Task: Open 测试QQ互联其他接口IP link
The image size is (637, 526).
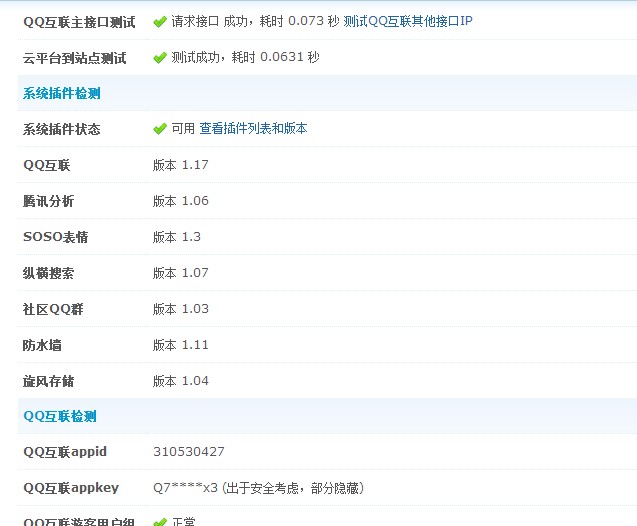Action: point(407,21)
